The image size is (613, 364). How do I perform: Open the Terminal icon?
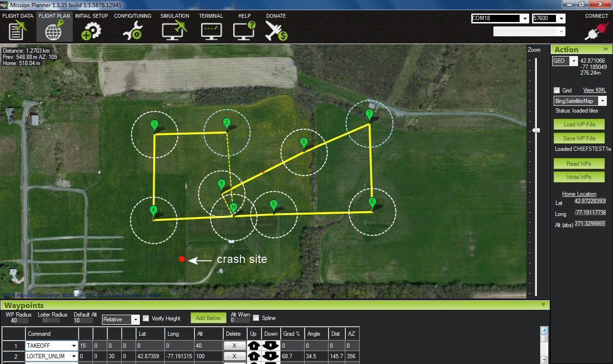coord(211,30)
